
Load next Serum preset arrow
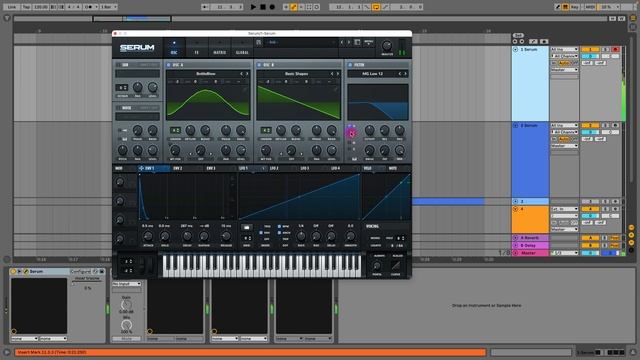(349, 42)
